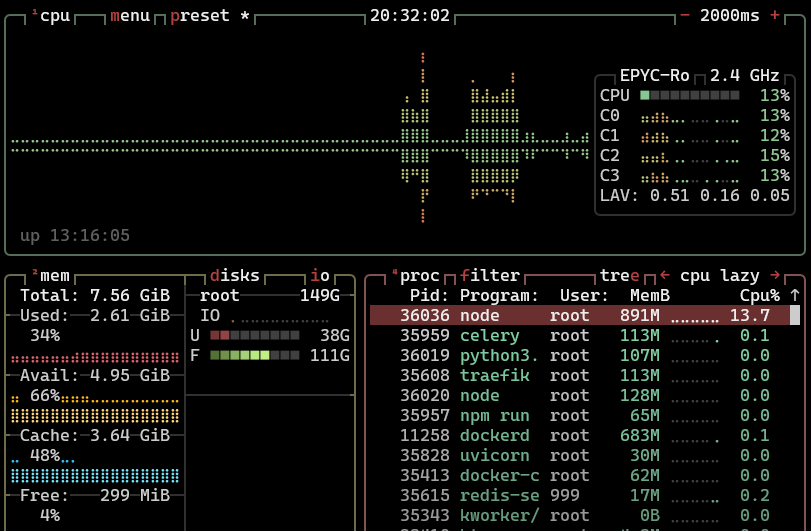
Task: Click the MemB column header
Action: (x=650, y=295)
